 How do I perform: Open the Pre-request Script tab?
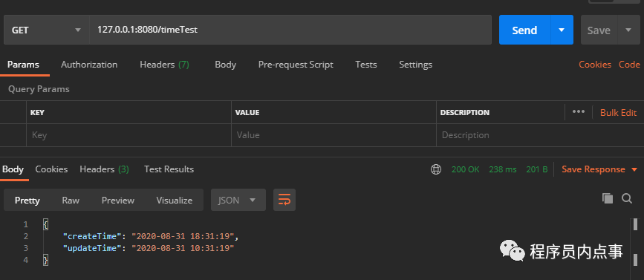pyautogui.click(x=296, y=65)
